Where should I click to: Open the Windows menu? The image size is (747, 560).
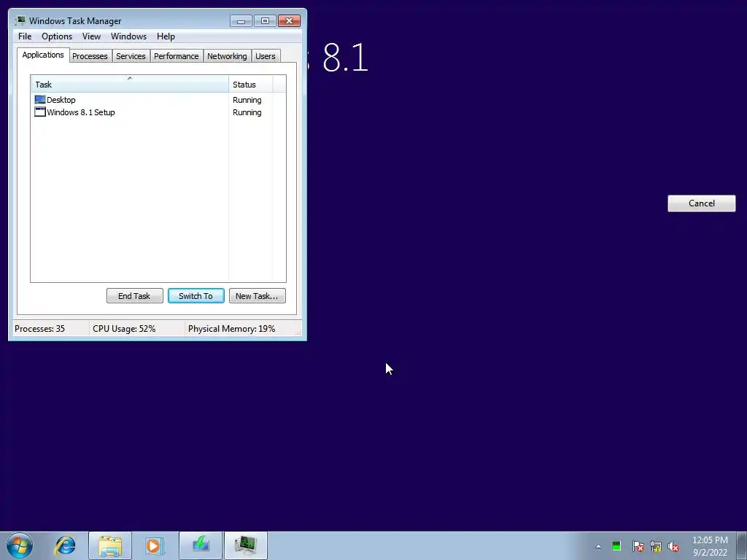pyautogui.click(x=128, y=36)
